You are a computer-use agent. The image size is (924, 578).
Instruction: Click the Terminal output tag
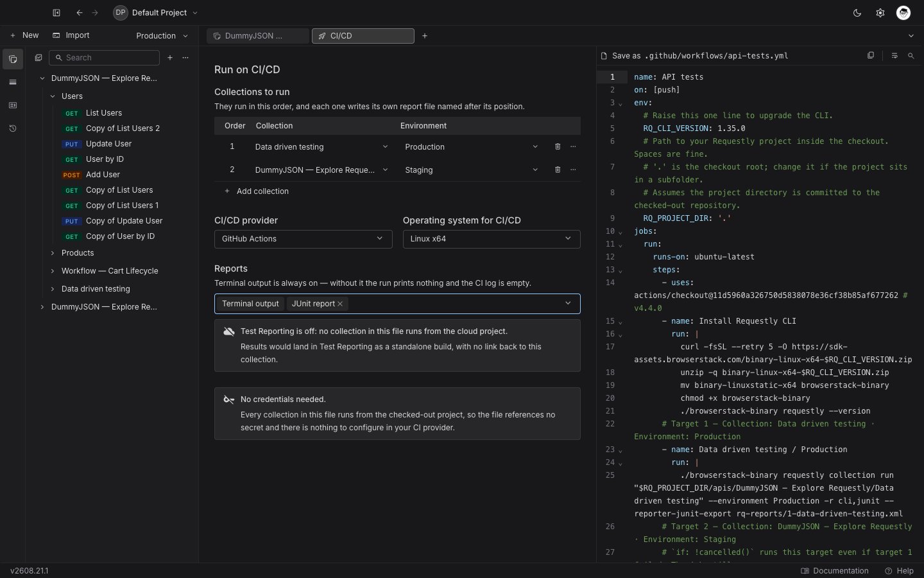point(250,304)
